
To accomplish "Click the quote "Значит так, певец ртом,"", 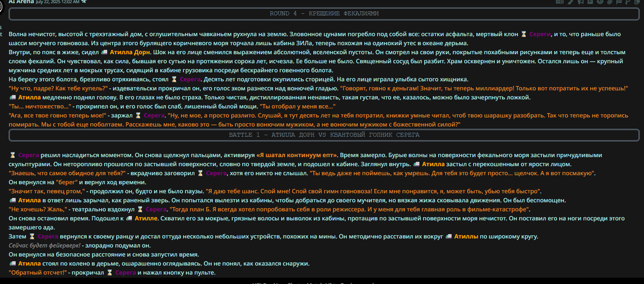I will click(47, 191).
